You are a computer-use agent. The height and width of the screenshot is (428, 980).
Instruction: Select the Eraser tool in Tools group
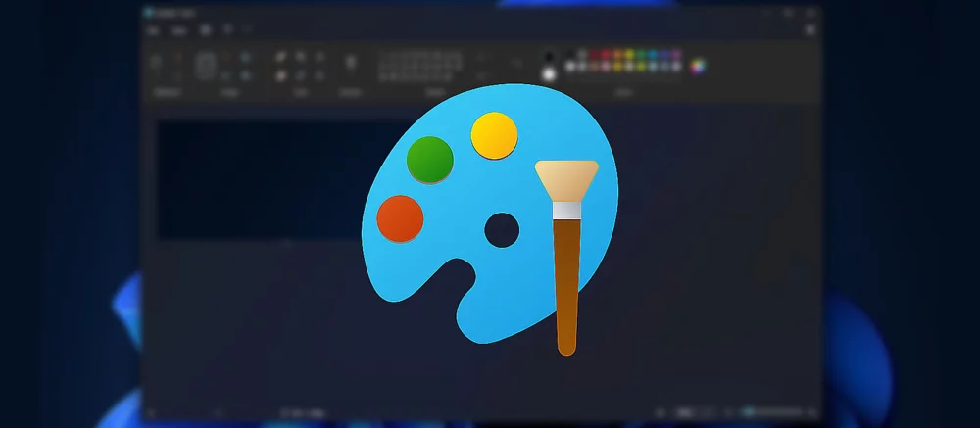pos(281,75)
